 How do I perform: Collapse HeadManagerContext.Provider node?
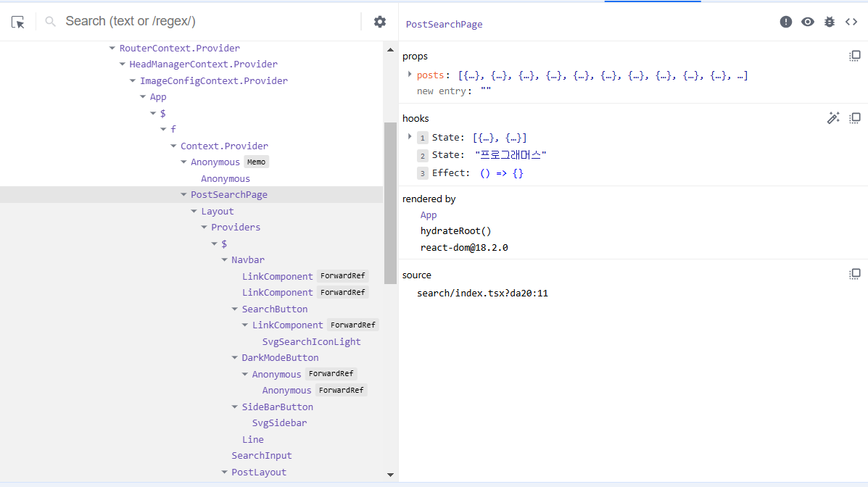(123, 64)
